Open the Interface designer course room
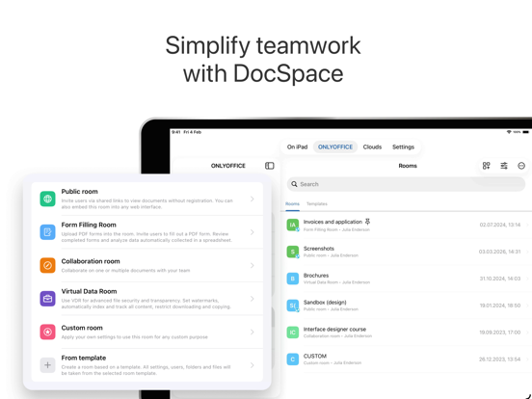532x399 pixels. (407, 332)
